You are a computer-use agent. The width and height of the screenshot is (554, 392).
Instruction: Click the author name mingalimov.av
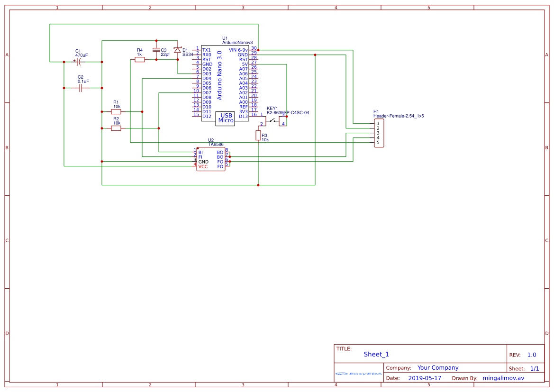tap(503, 378)
